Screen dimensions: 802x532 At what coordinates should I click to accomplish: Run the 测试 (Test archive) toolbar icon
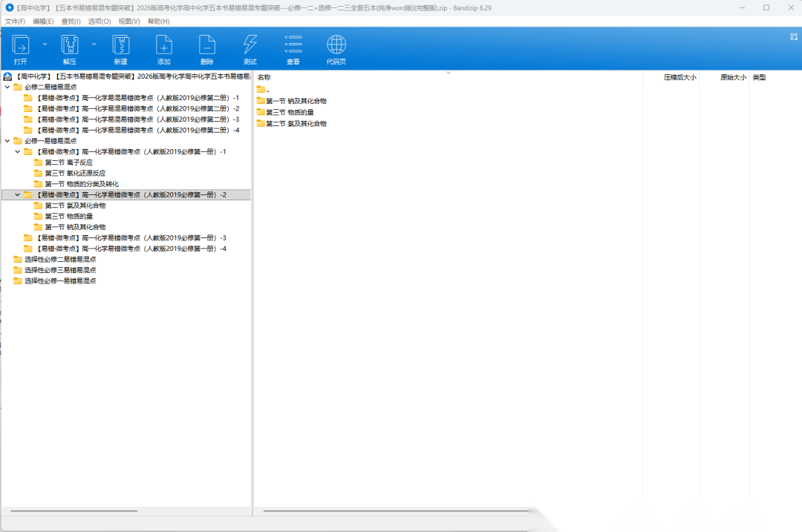(x=250, y=49)
